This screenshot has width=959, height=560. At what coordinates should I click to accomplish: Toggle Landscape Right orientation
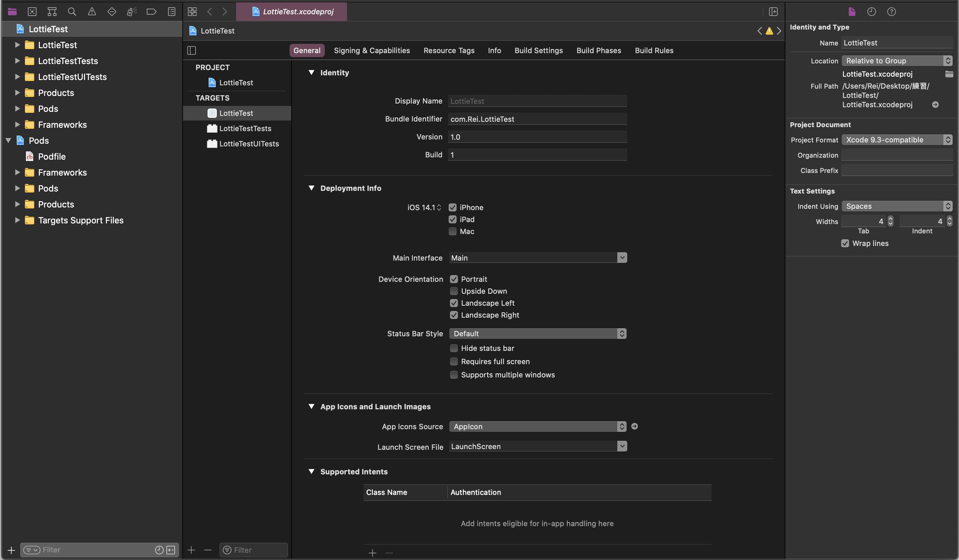(x=454, y=315)
